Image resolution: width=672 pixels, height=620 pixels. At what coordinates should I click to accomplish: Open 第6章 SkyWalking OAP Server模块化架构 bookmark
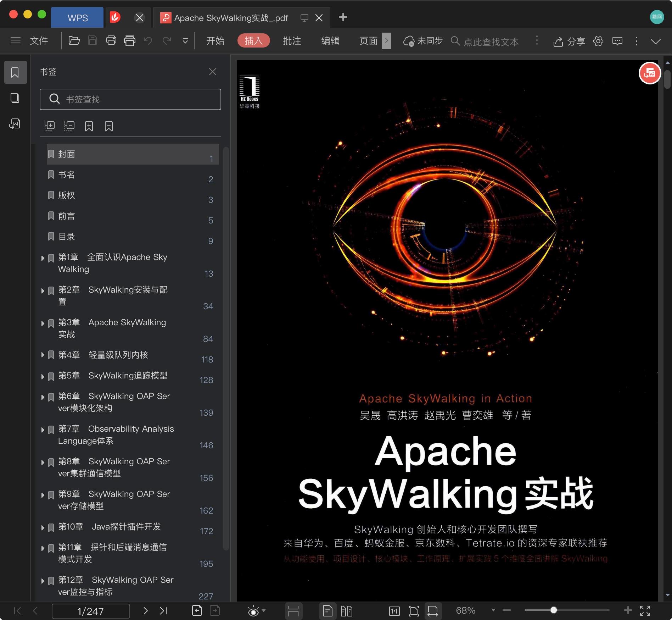point(133,402)
